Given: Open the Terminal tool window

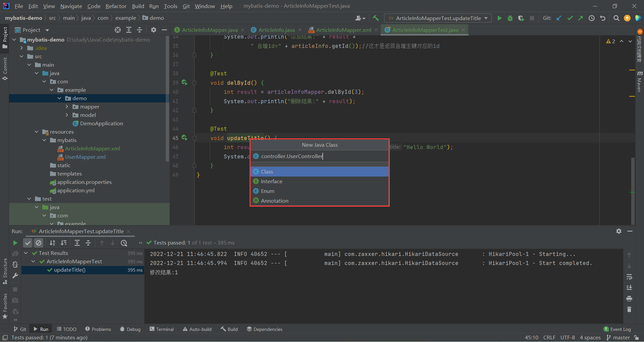Looking at the screenshot, I should [162, 329].
